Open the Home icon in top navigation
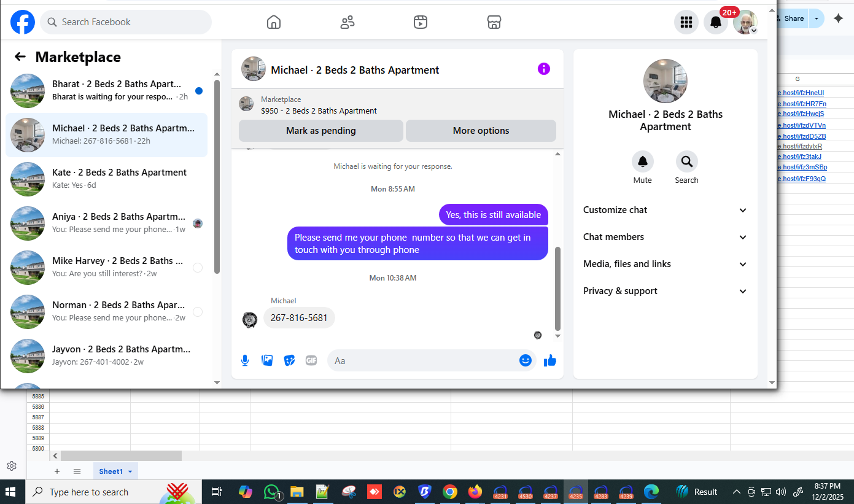The image size is (854, 504). [x=274, y=22]
